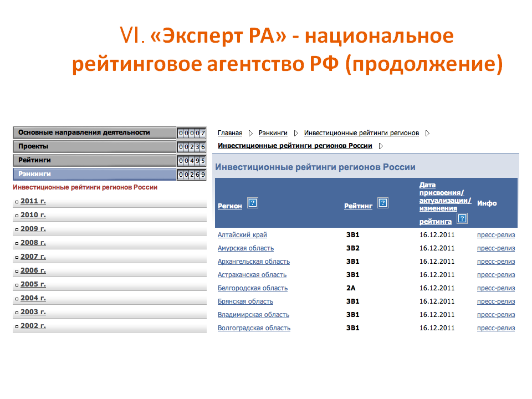Image resolution: width=532 pixels, height=399 pixels.
Task: Open the Рейтинги menu section
Action: pos(95,160)
